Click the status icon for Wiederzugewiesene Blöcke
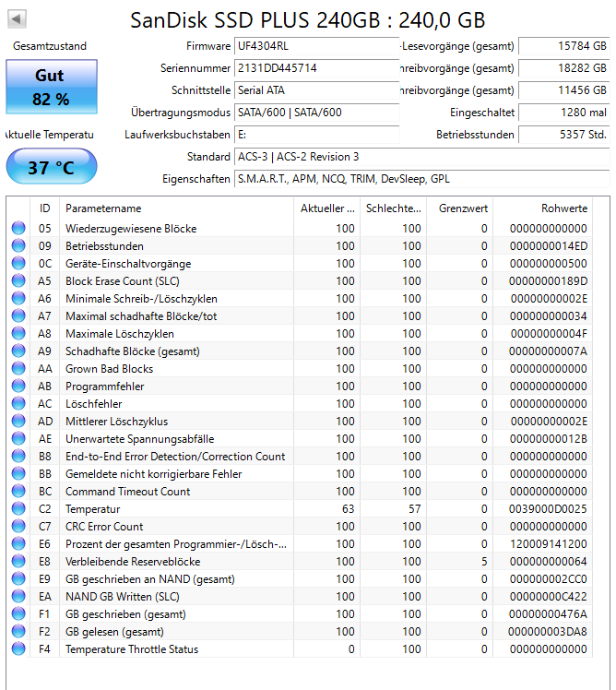616x690 pixels. (18, 228)
